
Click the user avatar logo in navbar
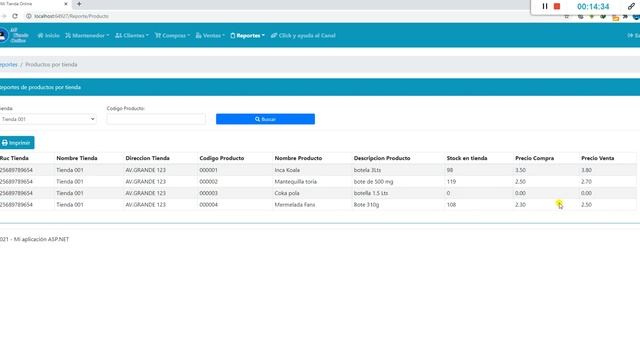pyautogui.click(x=3, y=36)
